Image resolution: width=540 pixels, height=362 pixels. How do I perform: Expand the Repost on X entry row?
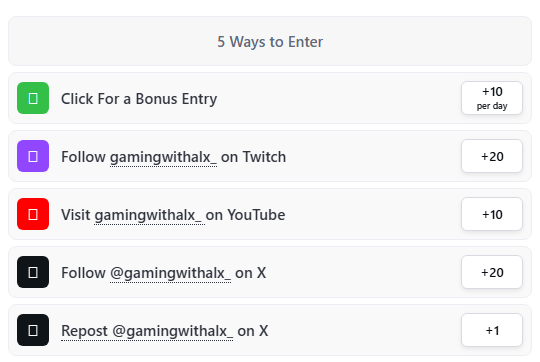point(270,330)
